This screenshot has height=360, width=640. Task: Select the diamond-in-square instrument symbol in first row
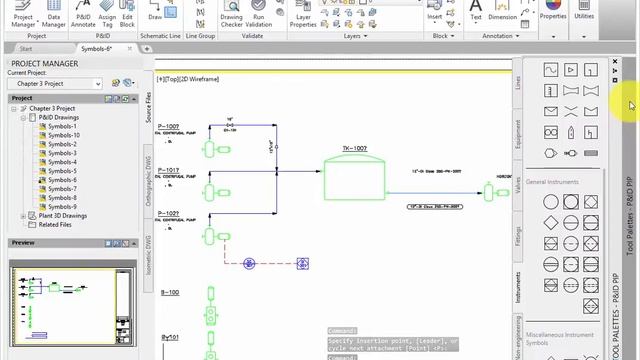(x=591, y=202)
